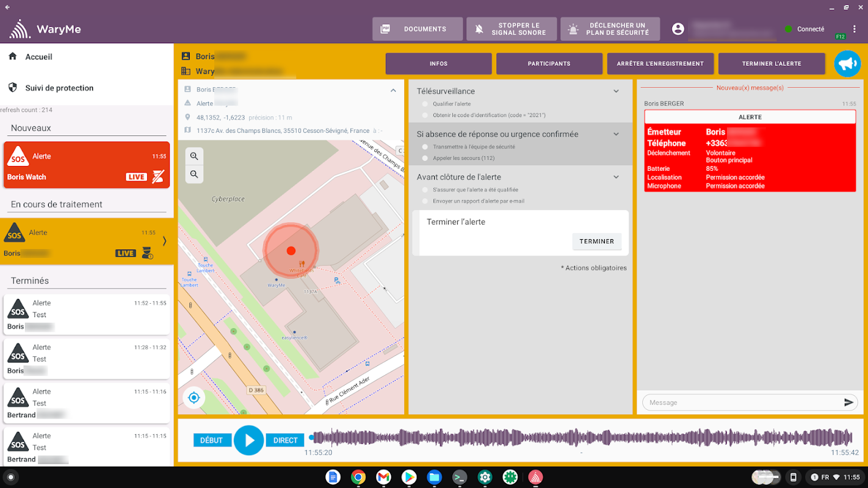Tick 'Envoyer un rapport d'alerte par e-mail'

425,201
